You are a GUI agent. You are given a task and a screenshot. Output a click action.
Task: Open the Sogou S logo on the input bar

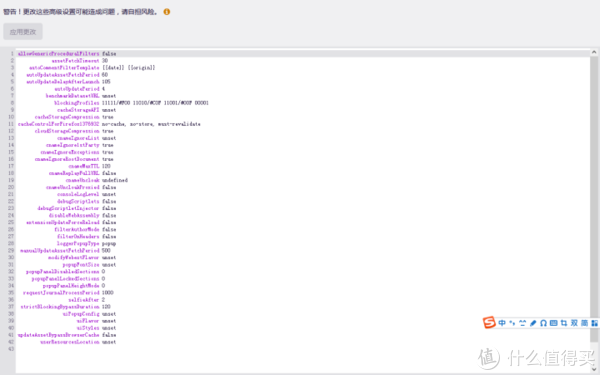tap(489, 323)
